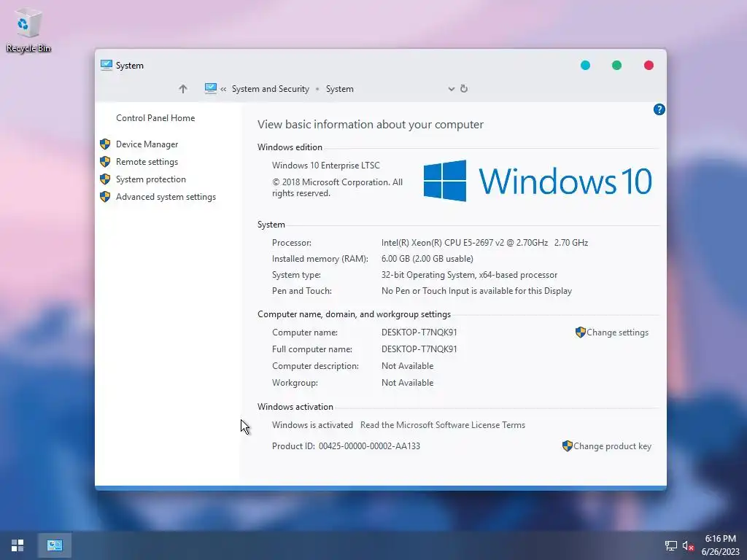
Task: Open the network tray icon
Action: [671, 545]
